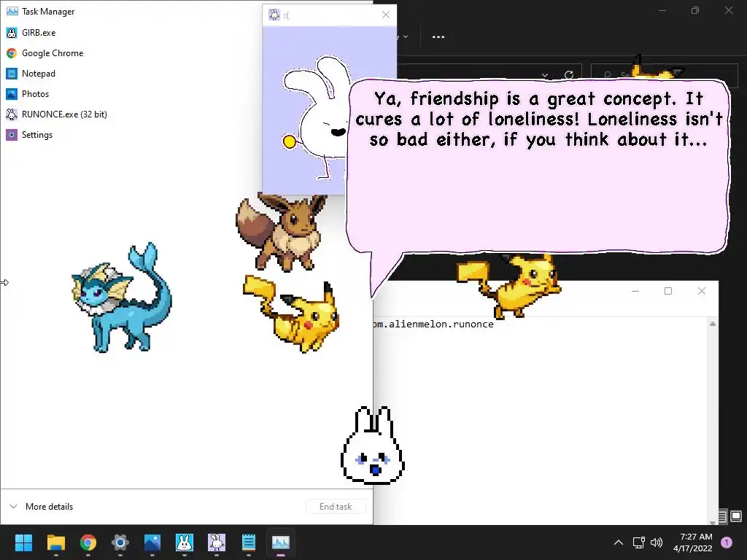Click the Pikachu running atop the Notepad window
Viewport: 747px width, 560px height.
tap(508, 287)
